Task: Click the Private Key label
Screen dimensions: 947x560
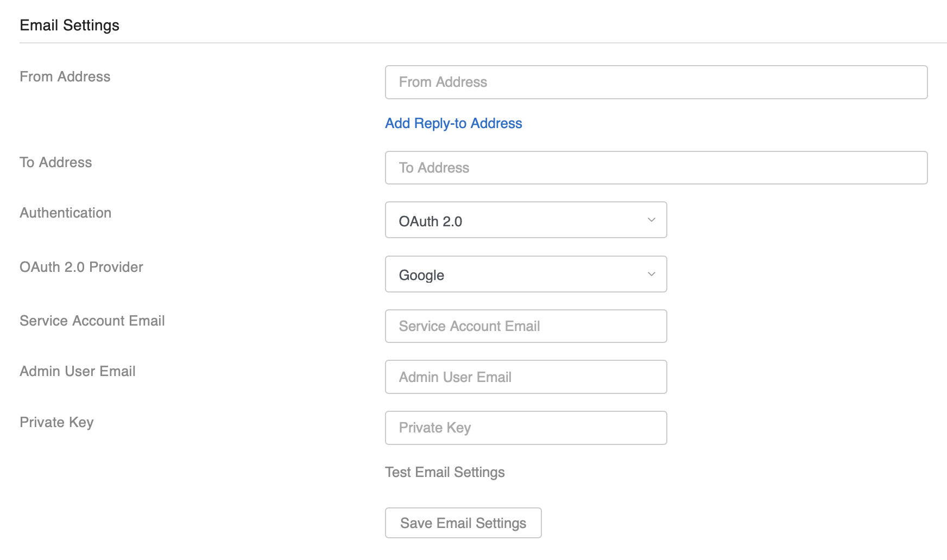Action: click(x=56, y=422)
